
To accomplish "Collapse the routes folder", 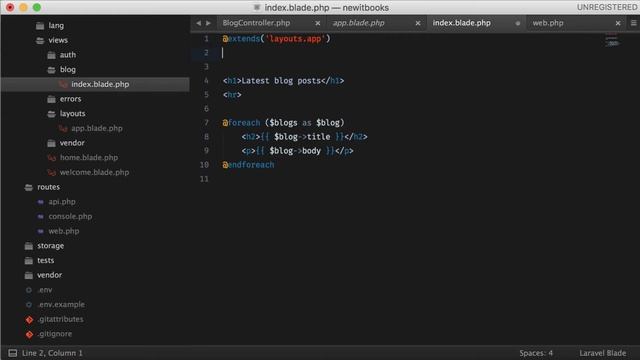I will pos(48,187).
